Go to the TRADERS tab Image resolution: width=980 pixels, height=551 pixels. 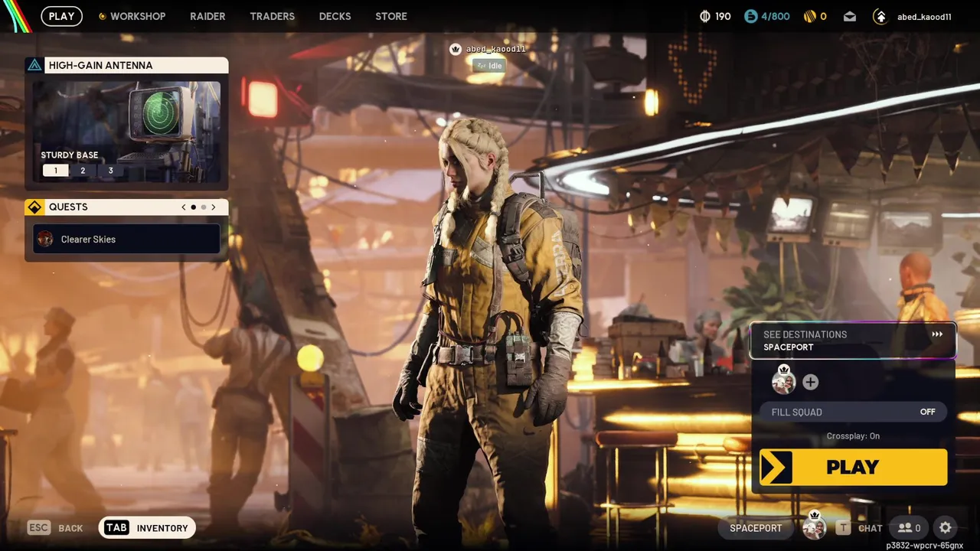pos(272,16)
